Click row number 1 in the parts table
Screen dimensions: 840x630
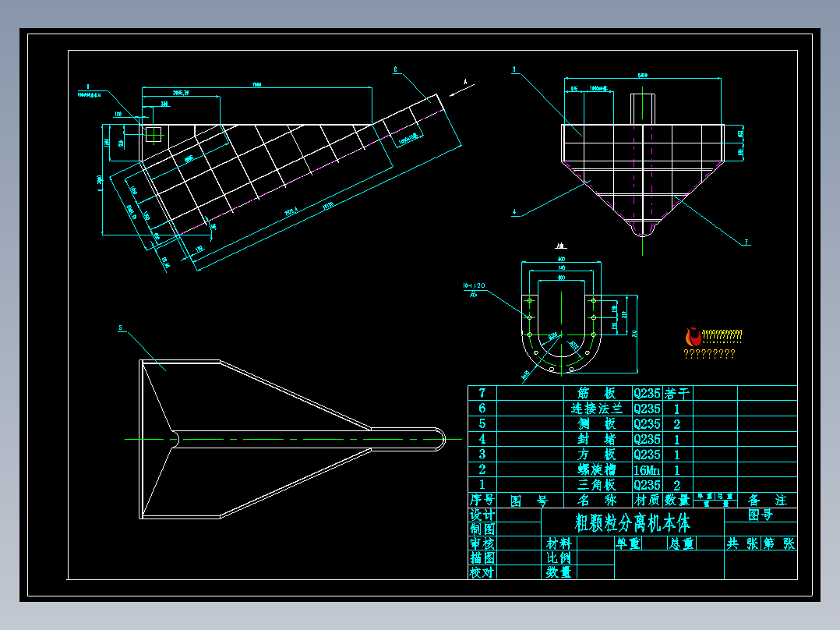coord(482,485)
